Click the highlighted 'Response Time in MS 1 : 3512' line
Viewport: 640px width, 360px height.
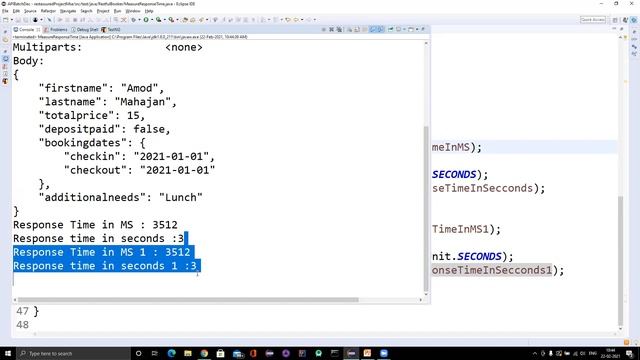coord(102,252)
